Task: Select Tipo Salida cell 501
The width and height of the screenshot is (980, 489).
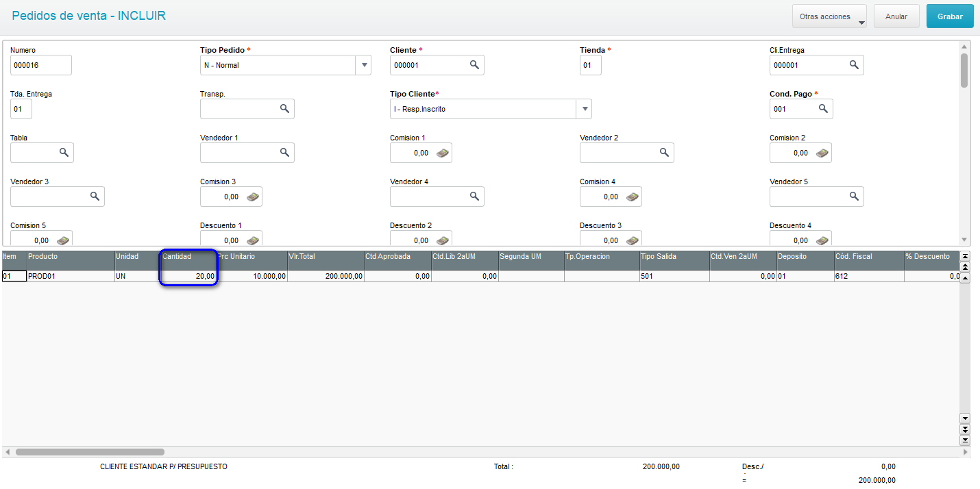Action: point(674,276)
